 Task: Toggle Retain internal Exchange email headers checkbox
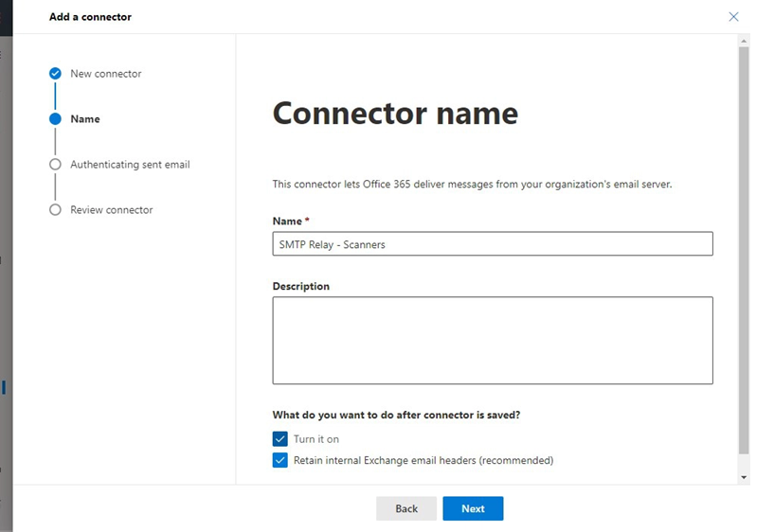click(279, 460)
